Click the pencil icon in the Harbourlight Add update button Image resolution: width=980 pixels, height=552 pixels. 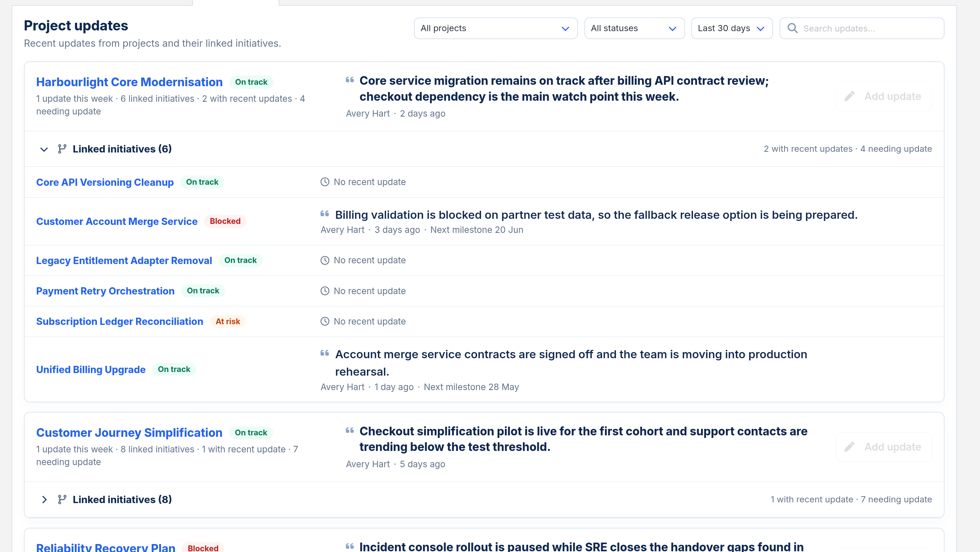tap(849, 96)
